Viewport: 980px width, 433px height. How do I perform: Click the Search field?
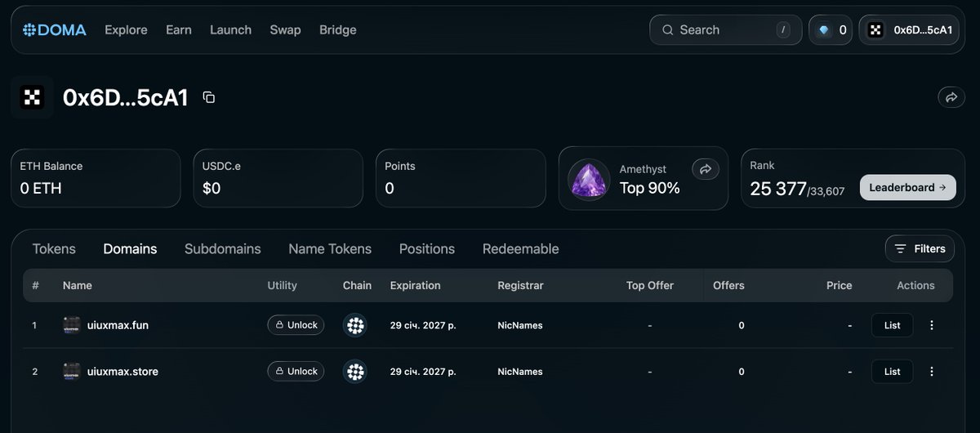pos(726,30)
